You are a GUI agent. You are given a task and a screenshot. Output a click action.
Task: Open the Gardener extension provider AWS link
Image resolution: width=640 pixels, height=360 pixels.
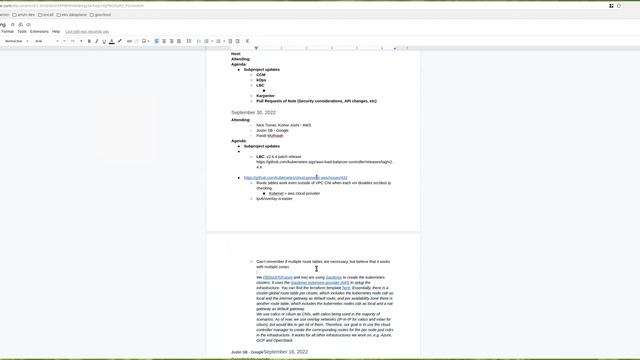(x=320, y=283)
